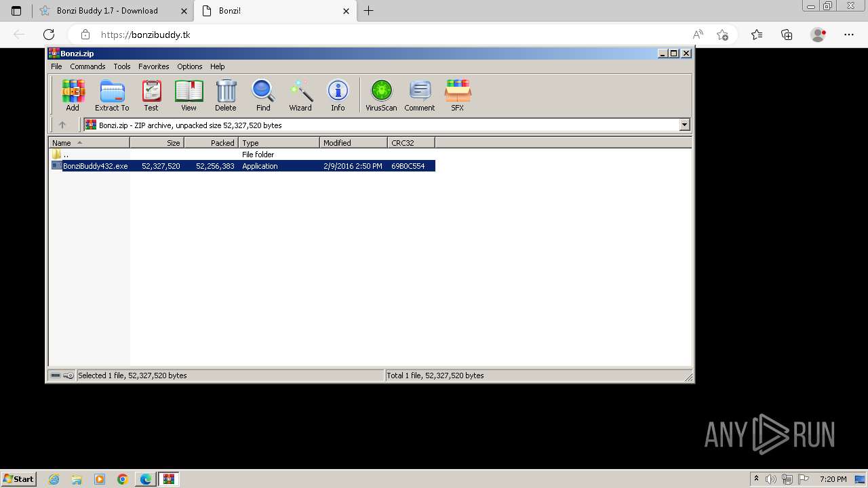Open Chrome from the taskbar

[123, 479]
